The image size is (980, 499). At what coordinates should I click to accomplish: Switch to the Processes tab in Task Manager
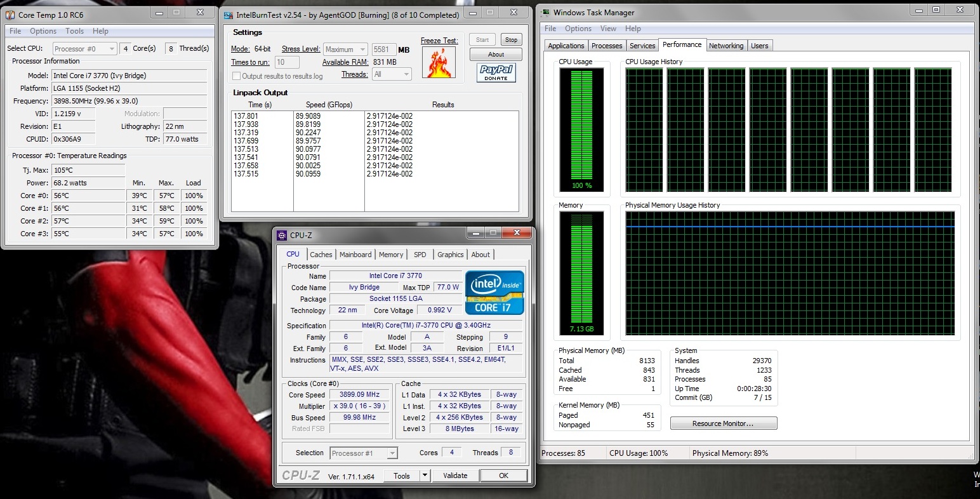tap(606, 46)
